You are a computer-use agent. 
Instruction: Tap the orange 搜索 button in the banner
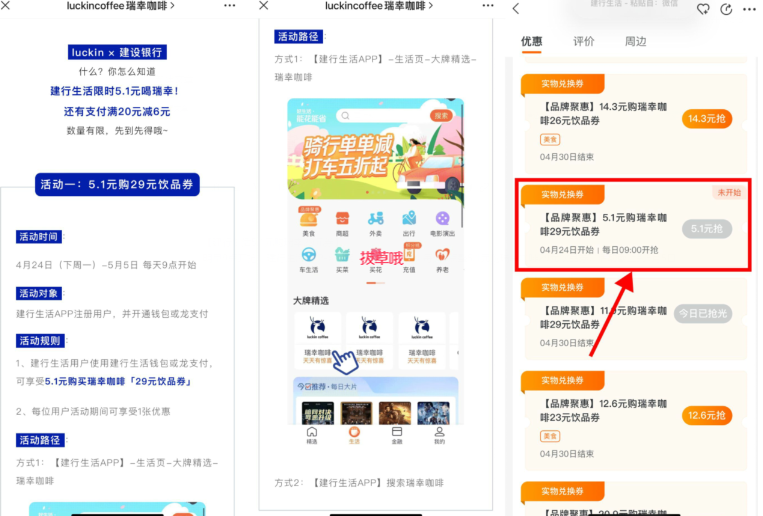pyautogui.click(x=441, y=116)
